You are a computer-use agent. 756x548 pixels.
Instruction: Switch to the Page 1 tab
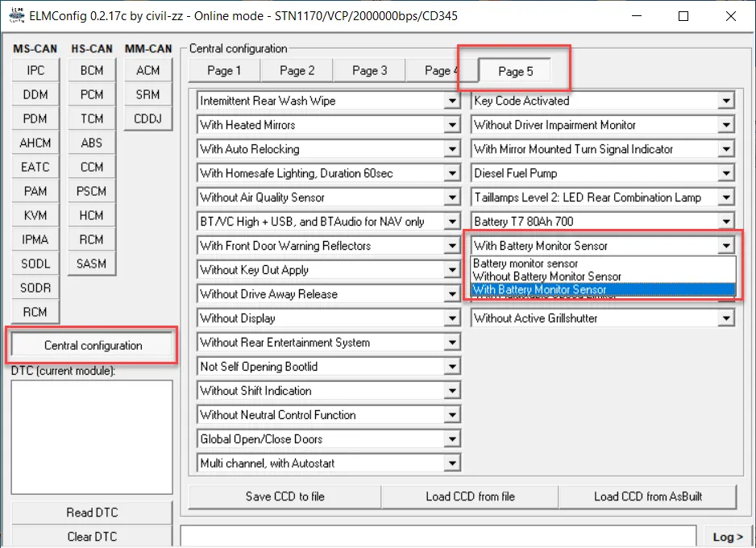tap(223, 71)
